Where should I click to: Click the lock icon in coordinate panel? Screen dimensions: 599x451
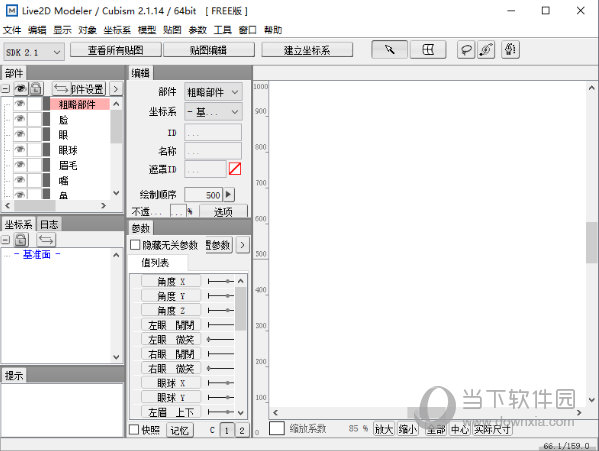tap(21, 240)
